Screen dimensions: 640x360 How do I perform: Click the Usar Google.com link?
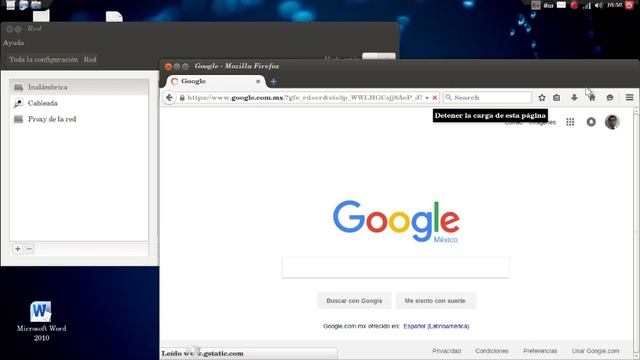pyautogui.click(x=596, y=351)
